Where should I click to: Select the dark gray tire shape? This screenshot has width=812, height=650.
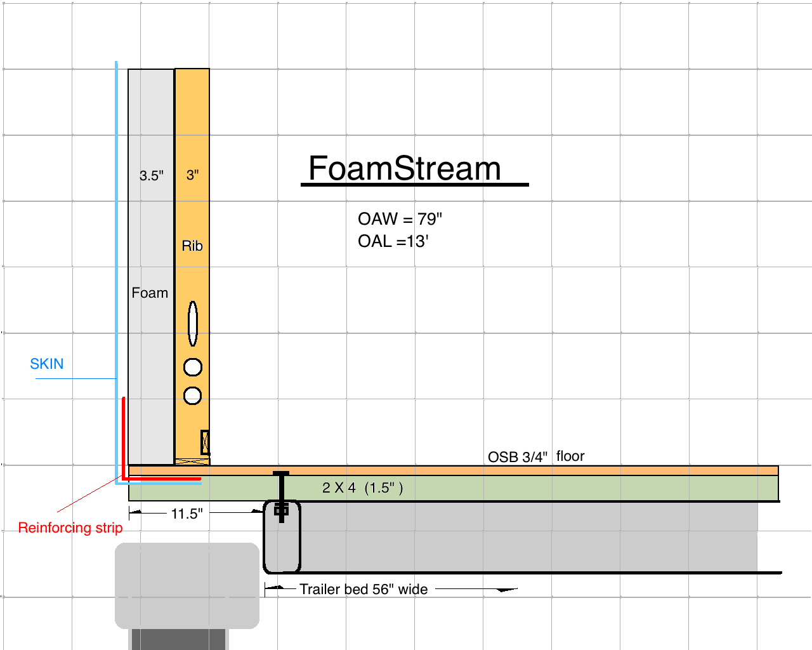pos(178,639)
